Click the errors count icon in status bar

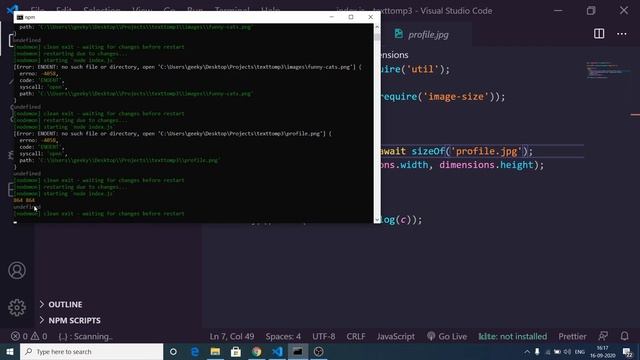(x=16, y=336)
